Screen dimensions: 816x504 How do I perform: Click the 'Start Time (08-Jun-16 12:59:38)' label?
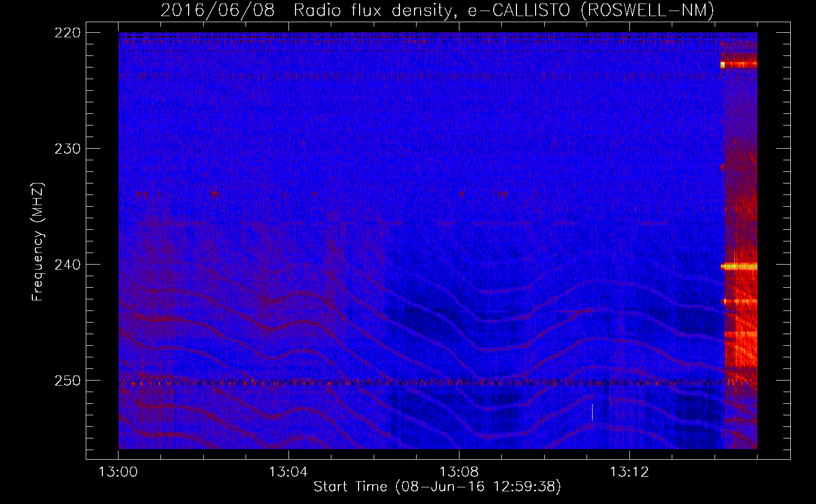pyautogui.click(x=437, y=487)
